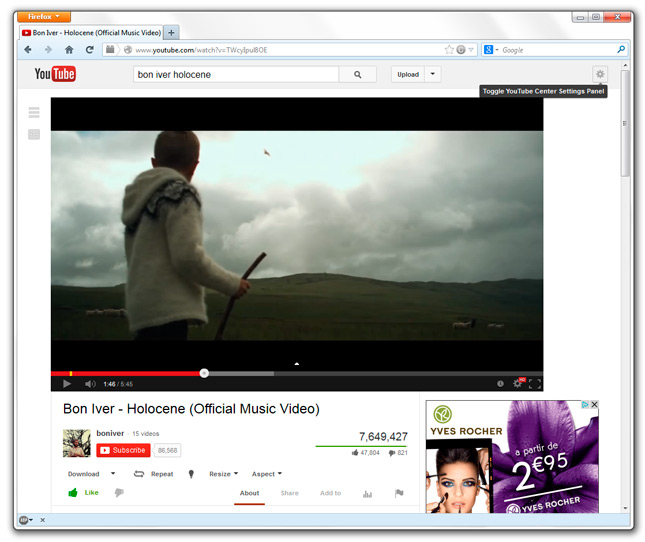Viewport: 645px width, 542px height.
Task: Click the 1:46 elapsed time display
Action: click(109, 384)
